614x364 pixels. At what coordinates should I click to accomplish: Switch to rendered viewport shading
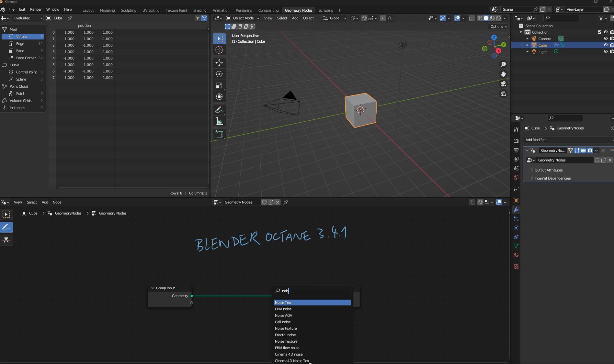click(498, 18)
